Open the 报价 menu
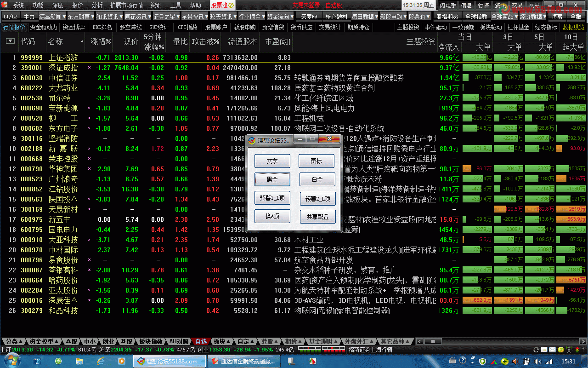 pyautogui.click(x=78, y=5)
